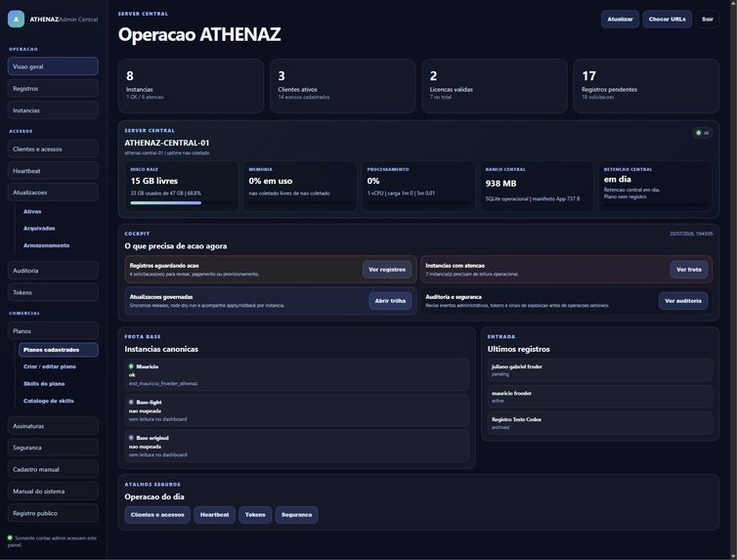Click the green status dot beside Mauricio
Image resolution: width=737 pixels, height=560 pixels.
(x=131, y=366)
